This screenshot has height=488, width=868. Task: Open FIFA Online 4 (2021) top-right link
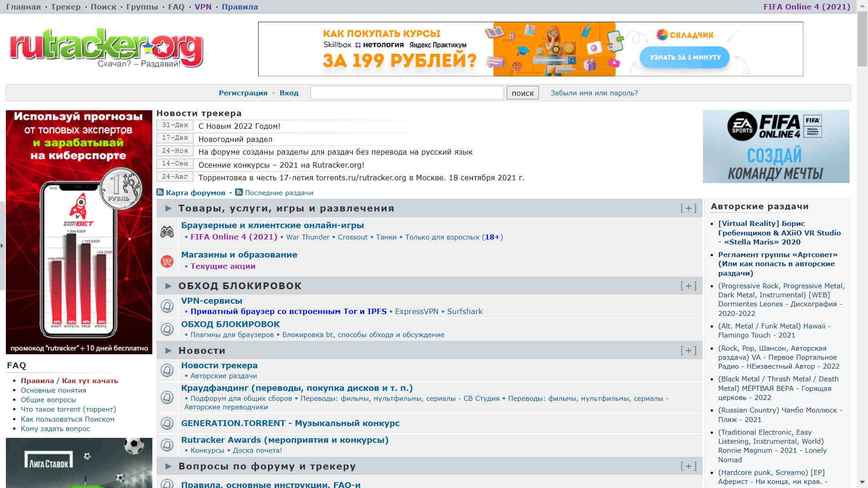pyautogui.click(x=807, y=7)
